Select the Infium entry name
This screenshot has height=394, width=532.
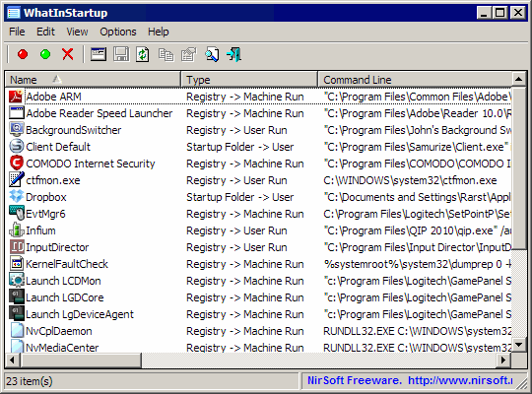pyautogui.click(x=40, y=230)
